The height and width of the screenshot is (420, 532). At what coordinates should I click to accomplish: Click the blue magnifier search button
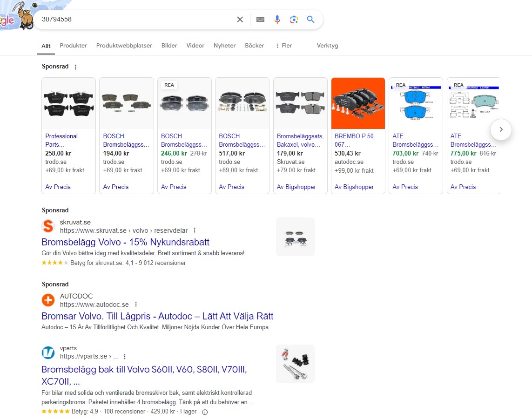[x=310, y=20]
